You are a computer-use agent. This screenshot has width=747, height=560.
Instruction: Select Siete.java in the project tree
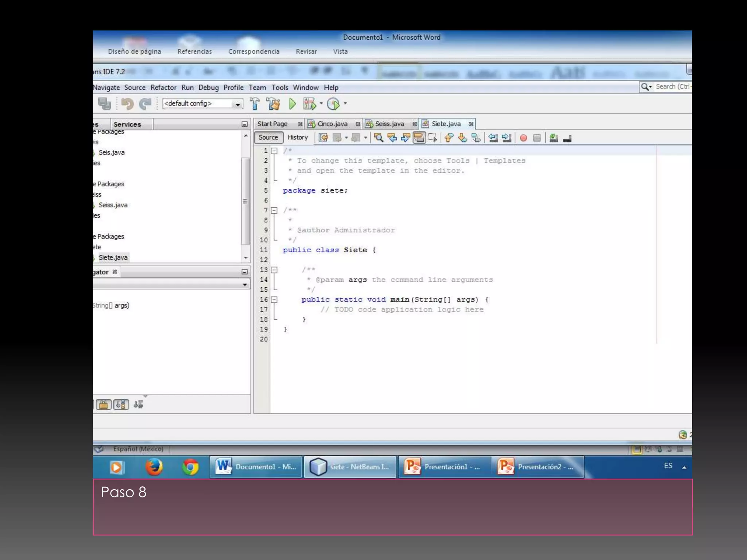pyautogui.click(x=113, y=257)
